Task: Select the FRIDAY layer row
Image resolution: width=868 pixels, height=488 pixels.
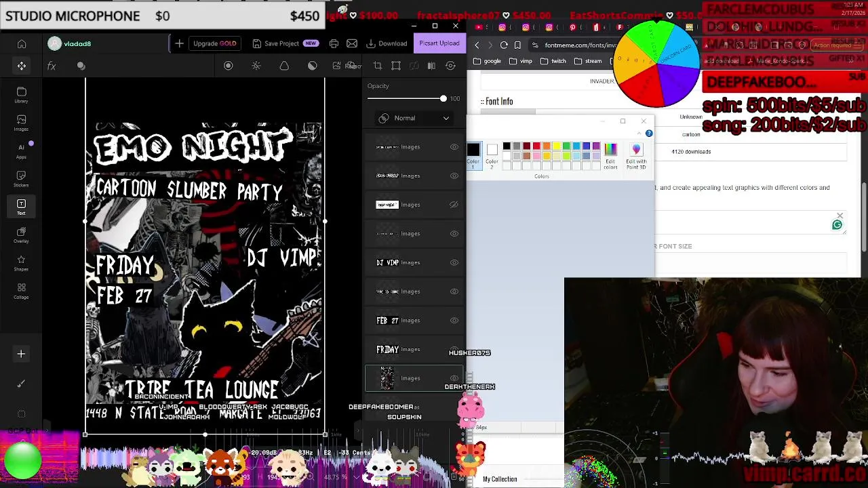Action: [x=414, y=350]
